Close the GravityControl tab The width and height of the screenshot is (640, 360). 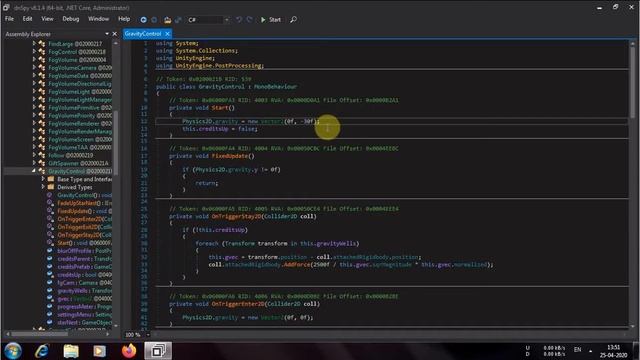tap(167, 34)
